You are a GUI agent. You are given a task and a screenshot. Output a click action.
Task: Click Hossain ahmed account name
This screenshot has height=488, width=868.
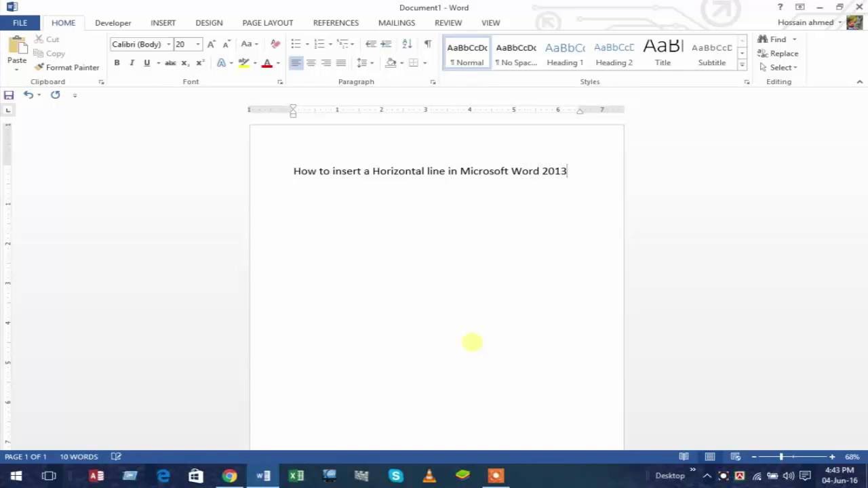point(806,22)
